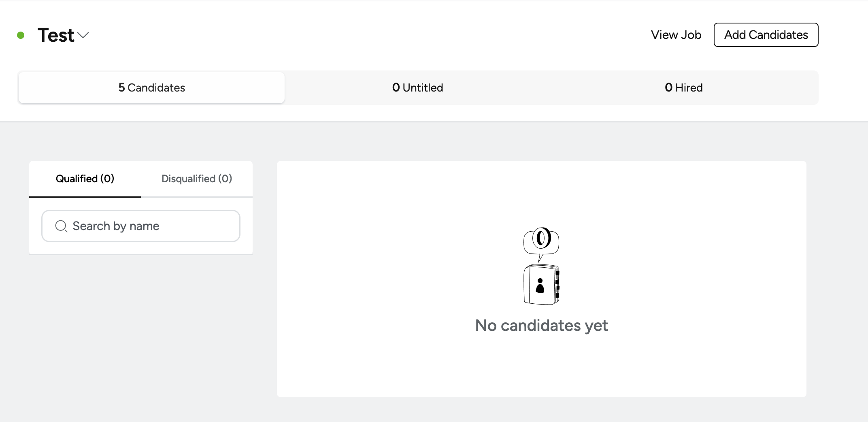Click the bold 0 beside Untitled
Screen dimensions: 868x422
396,87
